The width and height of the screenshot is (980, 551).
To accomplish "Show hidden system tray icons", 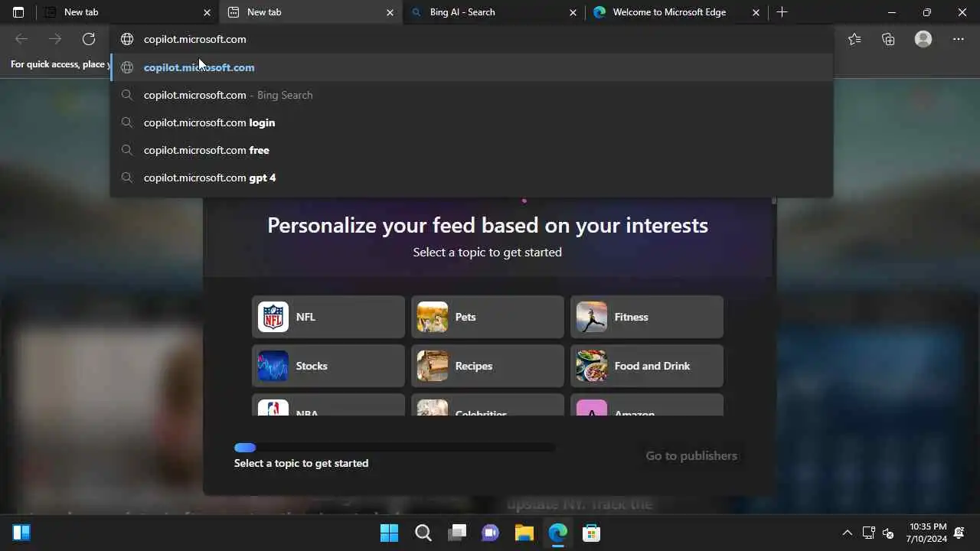I will [x=847, y=533].
